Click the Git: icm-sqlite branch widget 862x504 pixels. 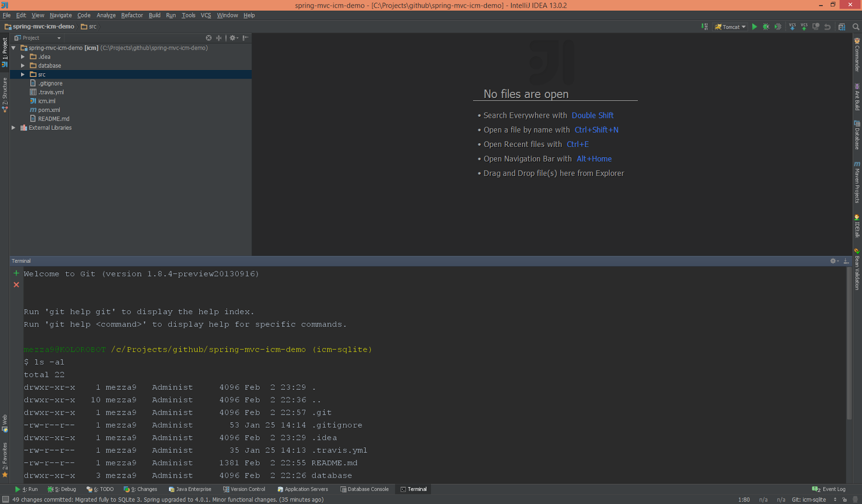810,499
